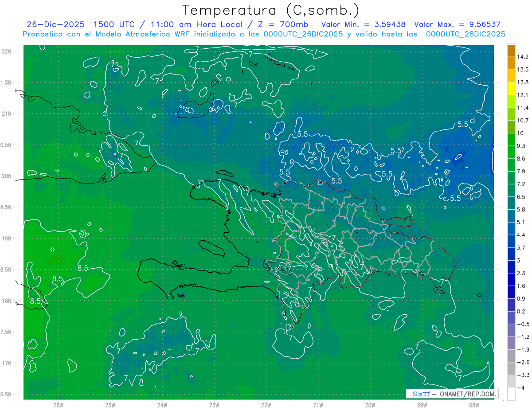Image resolution: width=532 pixels, height=411 pixels.
Task: Click the 73W longitude axis label
Action: click(x=214, y=405)
